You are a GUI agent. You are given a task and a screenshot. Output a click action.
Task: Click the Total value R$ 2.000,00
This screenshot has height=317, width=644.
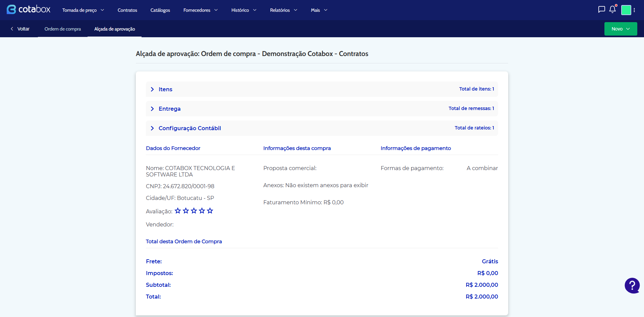482,297
